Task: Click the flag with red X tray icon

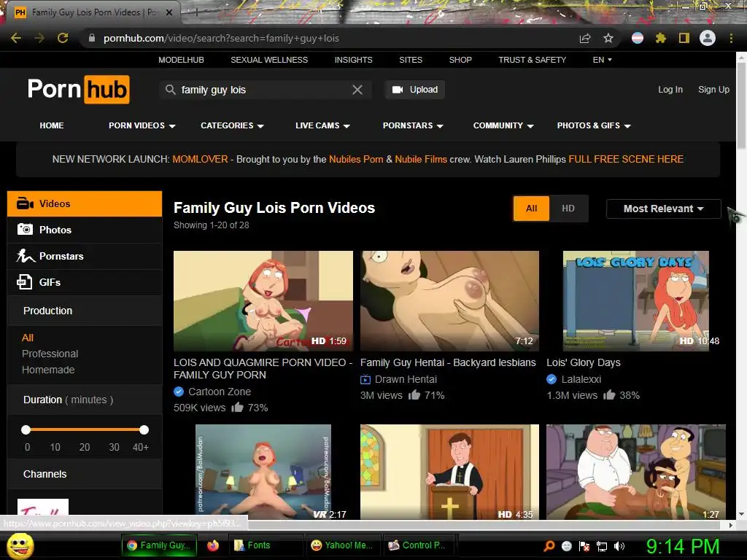Action: coord(584,546)
